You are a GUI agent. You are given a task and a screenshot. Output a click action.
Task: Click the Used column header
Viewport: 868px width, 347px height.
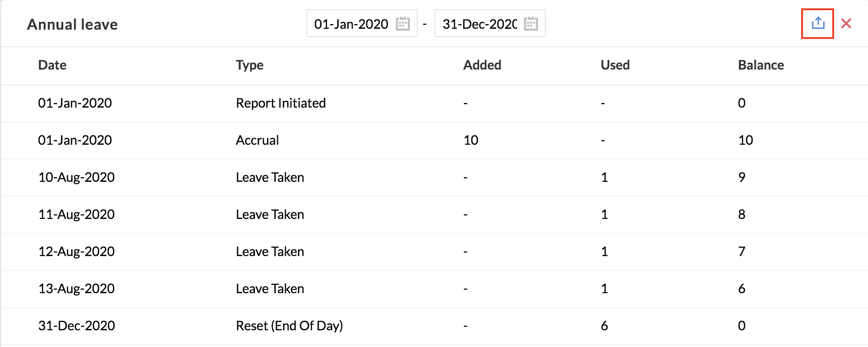pyautogui.click(x=615, y=65)
